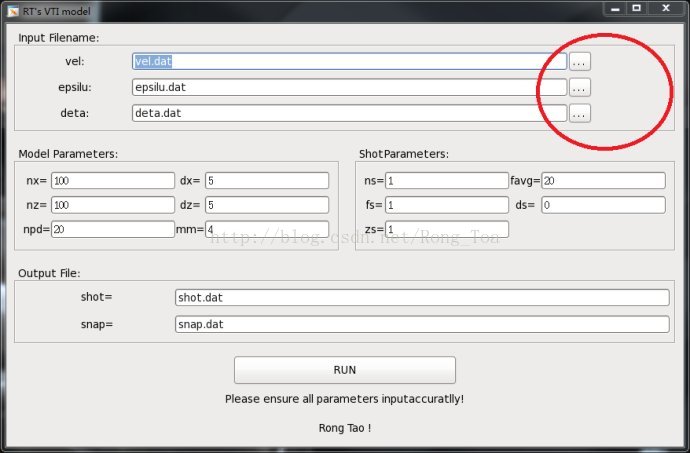Open file browser for epsilu file
Screen dimensions: 690x453
pos(580,88)
